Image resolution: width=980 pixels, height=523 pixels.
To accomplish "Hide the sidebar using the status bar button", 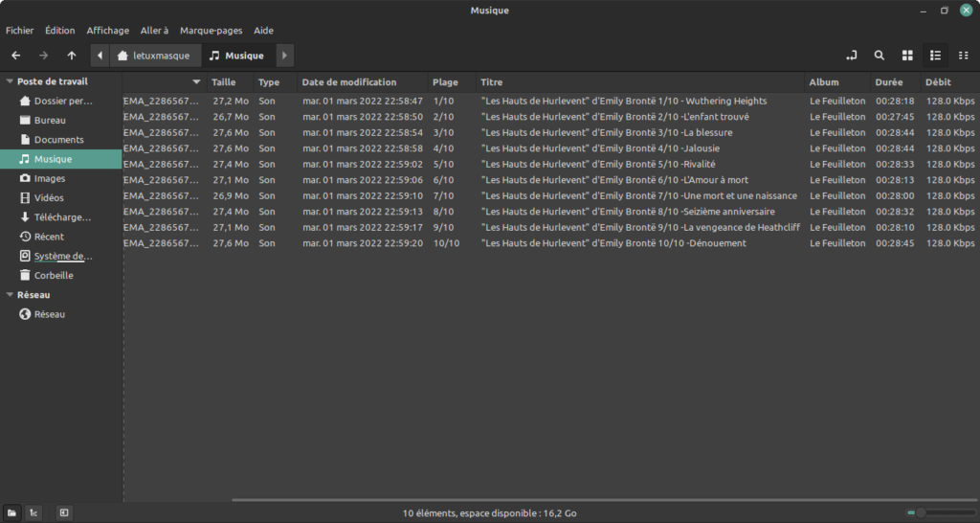I will coord(64,513).
